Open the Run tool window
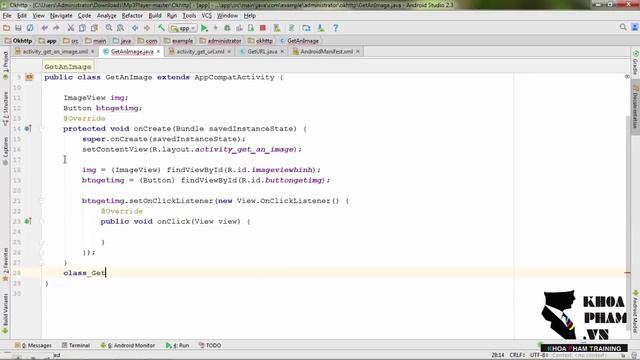Screen dimensions: 640x360 click(178, 345)
